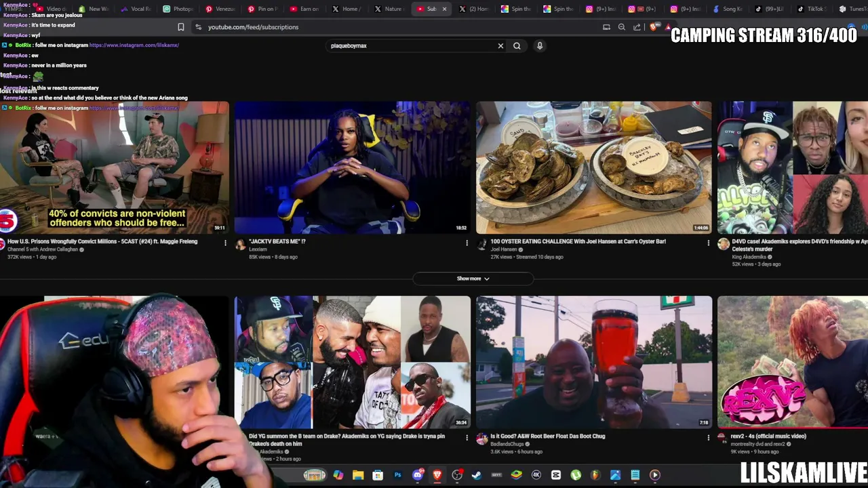Click the YouTube search magnifier button

517,46
